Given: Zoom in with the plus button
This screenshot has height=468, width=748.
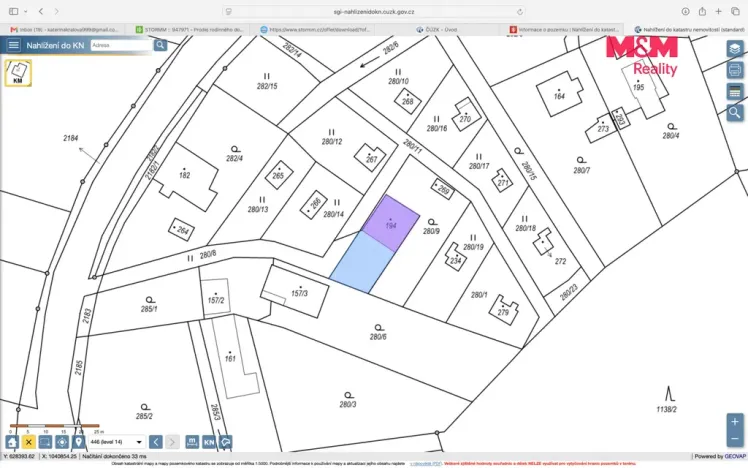Looking at the screenshot, I should click(735, 422).
